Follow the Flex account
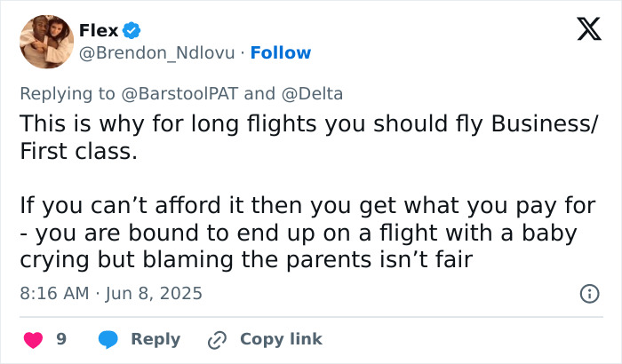Image resolution: width=622 pixels, height=364 pixels. [x=281, y=53]
